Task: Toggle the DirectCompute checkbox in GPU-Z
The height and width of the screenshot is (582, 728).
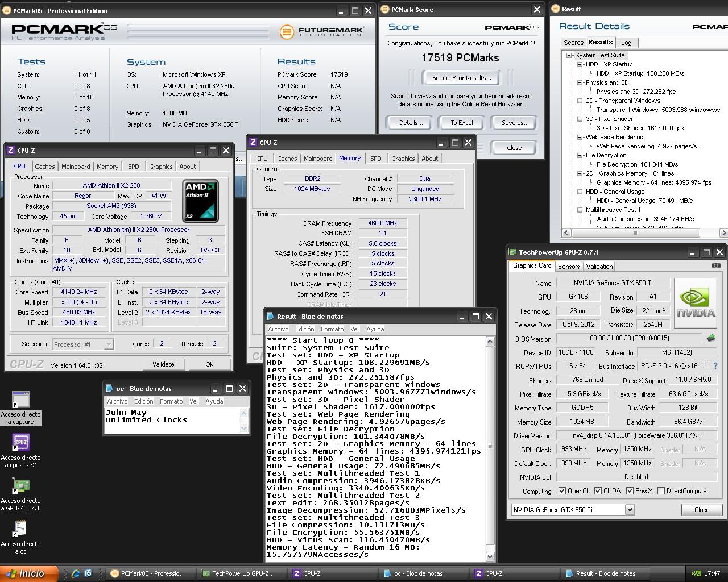Action: 661,491
